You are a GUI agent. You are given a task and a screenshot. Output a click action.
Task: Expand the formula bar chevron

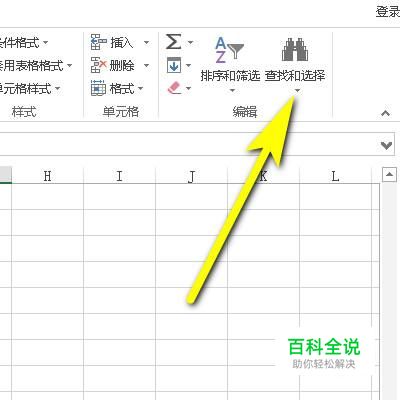[x=386, y=145]
